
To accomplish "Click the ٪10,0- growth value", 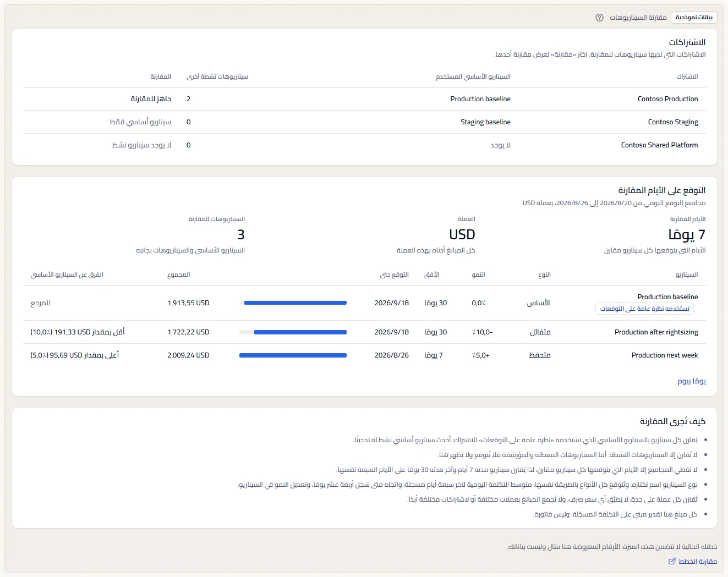I will [482, 332].
